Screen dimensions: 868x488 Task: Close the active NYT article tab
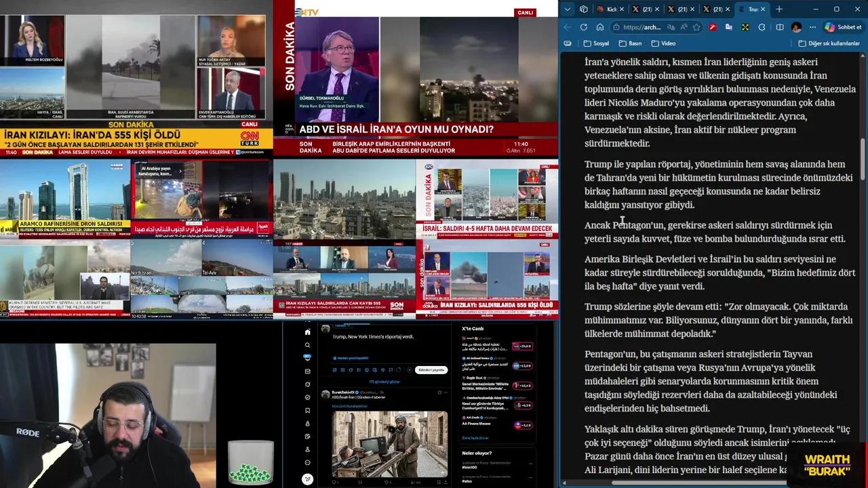763,9
